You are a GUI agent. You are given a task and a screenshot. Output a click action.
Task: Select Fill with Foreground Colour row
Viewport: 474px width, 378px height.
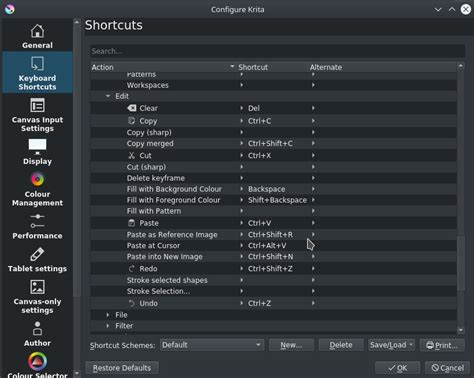click(x=274, y=200)
